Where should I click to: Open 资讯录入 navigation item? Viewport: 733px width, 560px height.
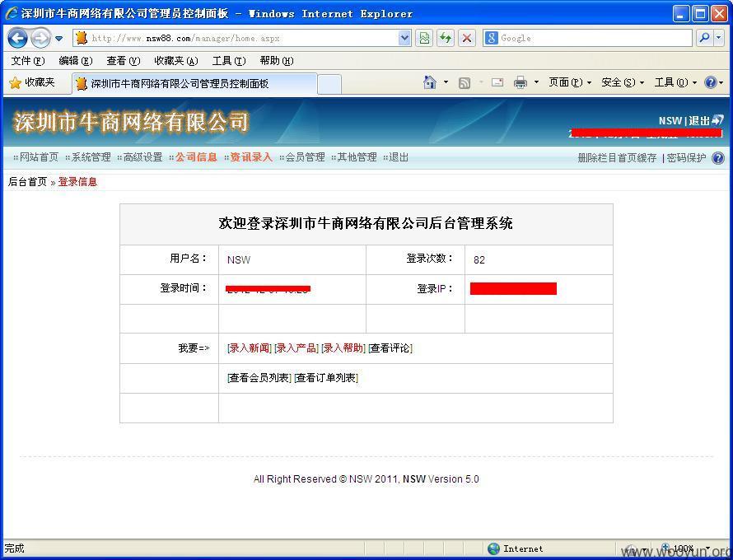[x=251, y=157]
